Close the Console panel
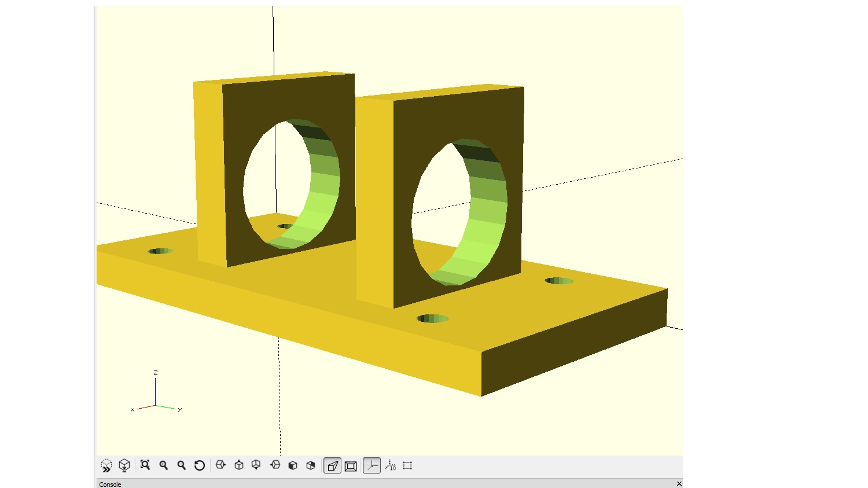Image resolution: width=868 pixels, height=488 pixels. 679,484
